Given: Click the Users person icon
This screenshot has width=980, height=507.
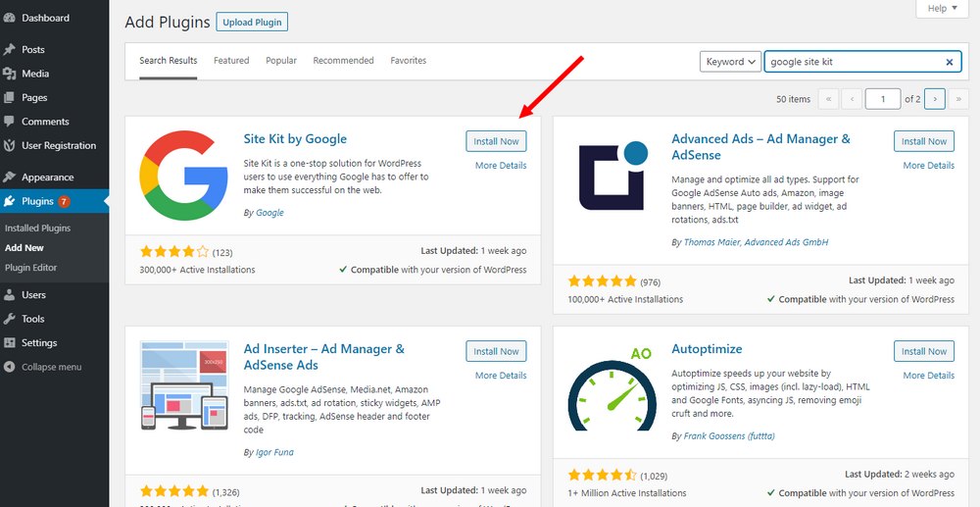Looking at the screenshot, I should pyautogui.click(x=9, y=294).
